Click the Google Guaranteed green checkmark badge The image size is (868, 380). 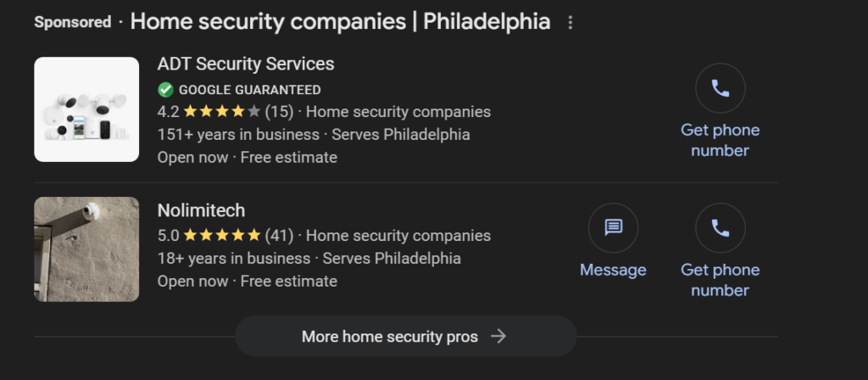point(165,89)
